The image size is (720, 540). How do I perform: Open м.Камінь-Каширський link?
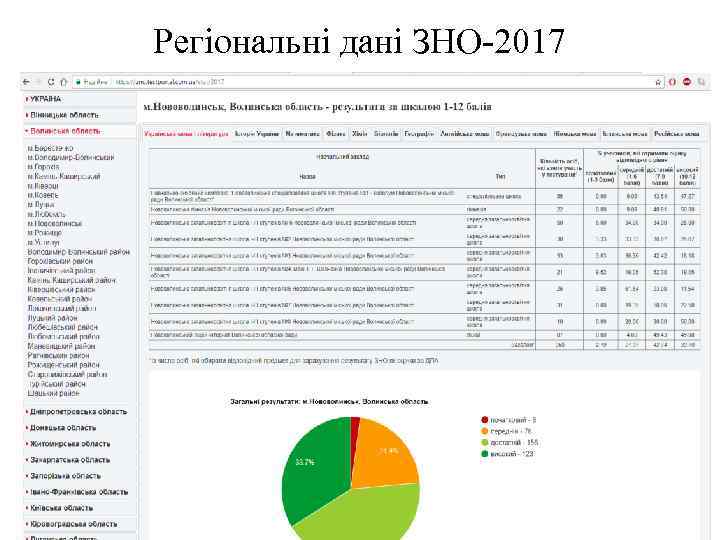(x=64, y=176)
